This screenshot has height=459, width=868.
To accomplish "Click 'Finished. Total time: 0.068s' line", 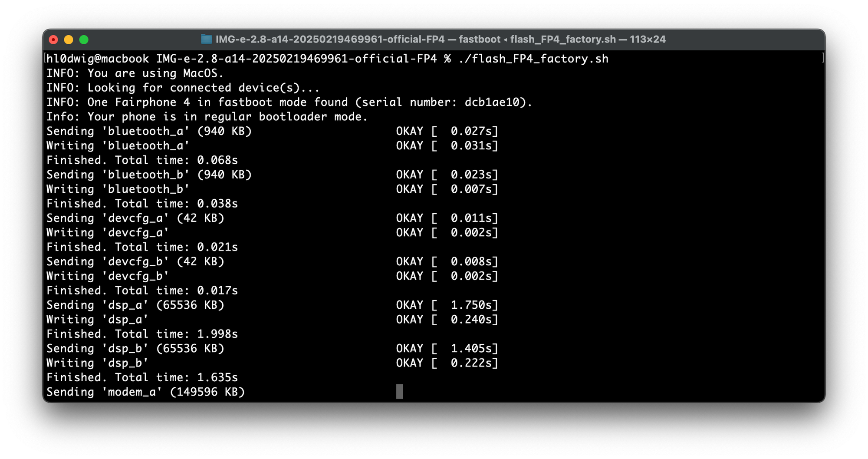I will pyautogui.click(x=142, y=160).
